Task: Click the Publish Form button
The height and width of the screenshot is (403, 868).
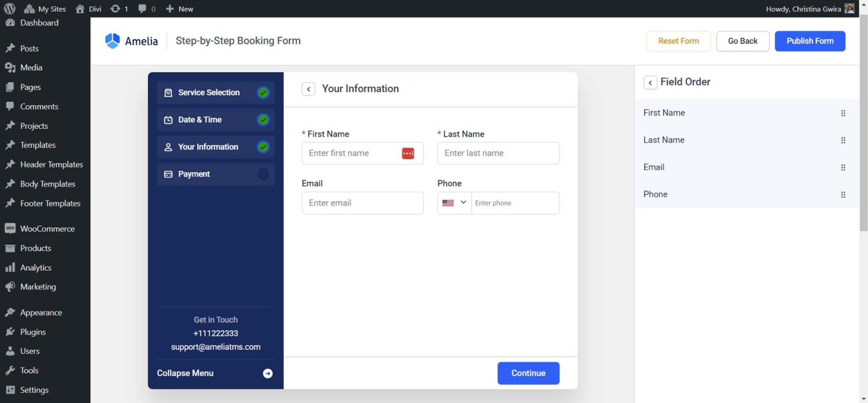Action: pos(809,41)
